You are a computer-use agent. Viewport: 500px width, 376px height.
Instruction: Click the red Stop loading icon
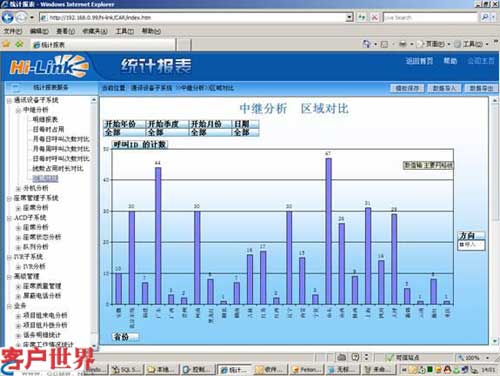[x=375, y=17]
